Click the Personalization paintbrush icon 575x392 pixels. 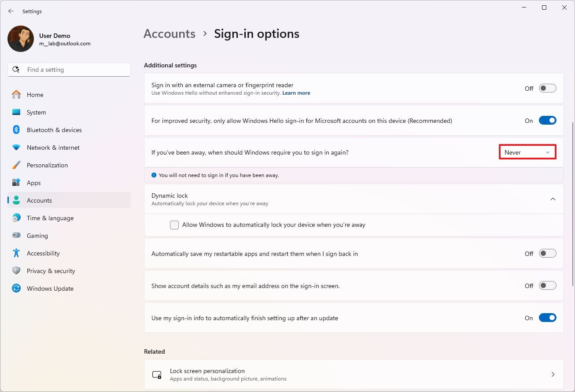(x=16, y=165)
